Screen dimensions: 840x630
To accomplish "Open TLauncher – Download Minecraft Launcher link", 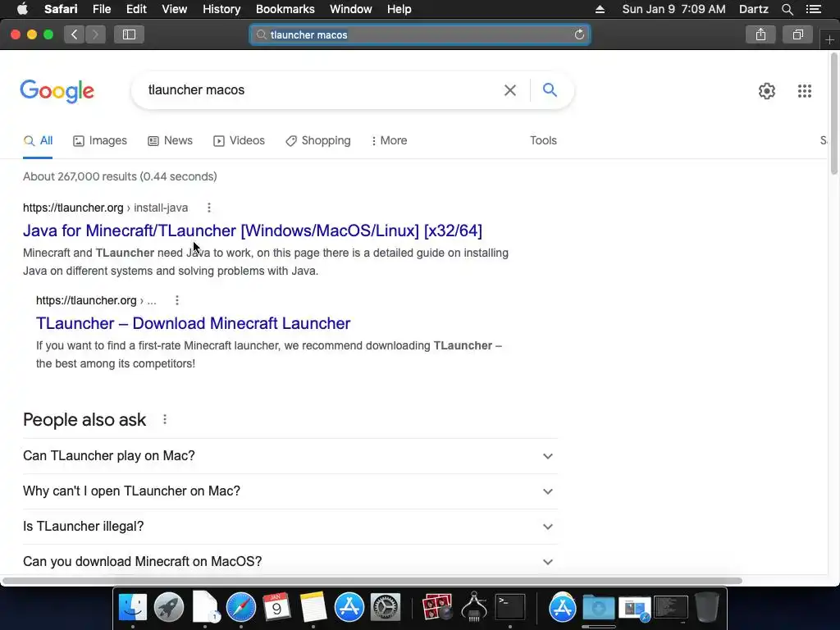I will point(193,323).
